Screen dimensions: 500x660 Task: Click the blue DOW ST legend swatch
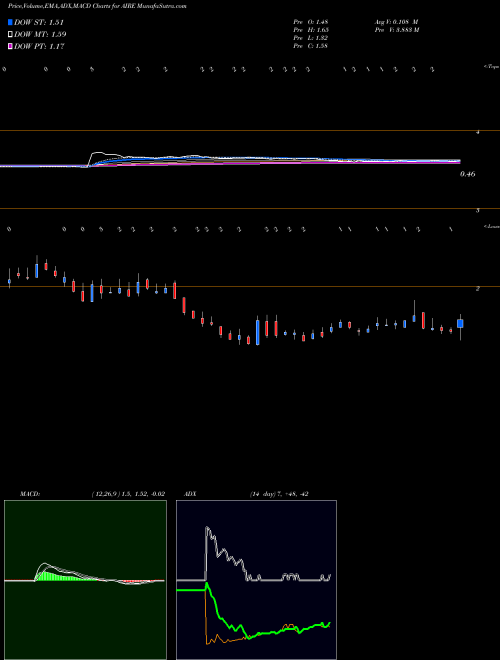[11, 22]
